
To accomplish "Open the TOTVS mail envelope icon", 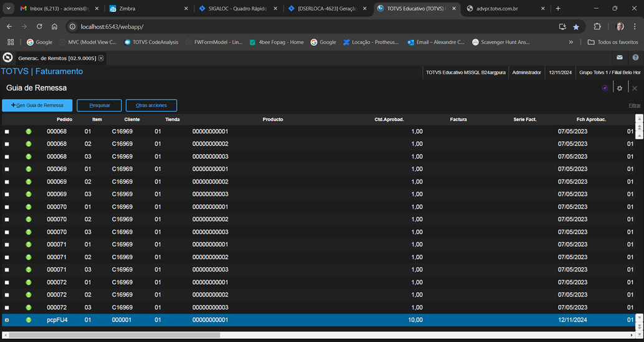I will point(619,57).
